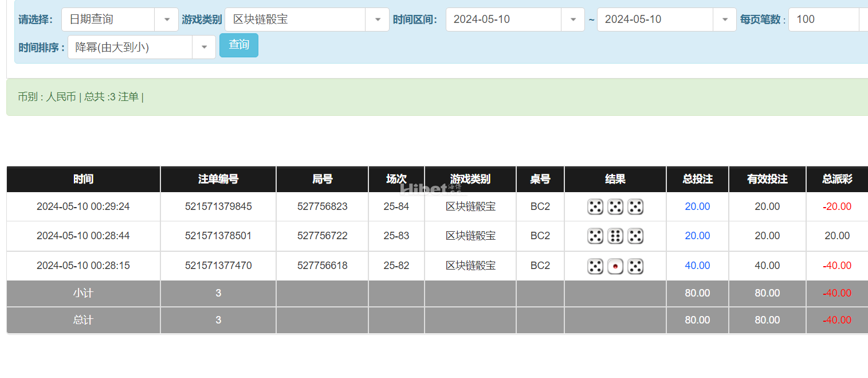Click the 注单编号 column header
868x378 pixels.
[218, 179]
